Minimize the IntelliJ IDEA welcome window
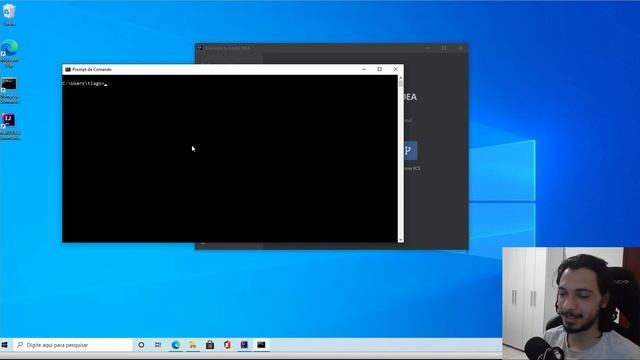640x360 pixels. (x=428, y=48)
